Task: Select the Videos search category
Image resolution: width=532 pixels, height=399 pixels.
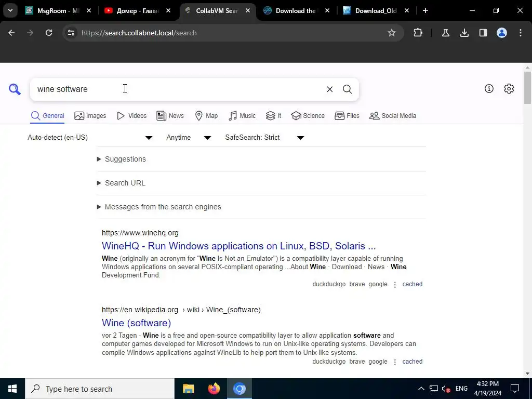Action: (x=131, y=116)
